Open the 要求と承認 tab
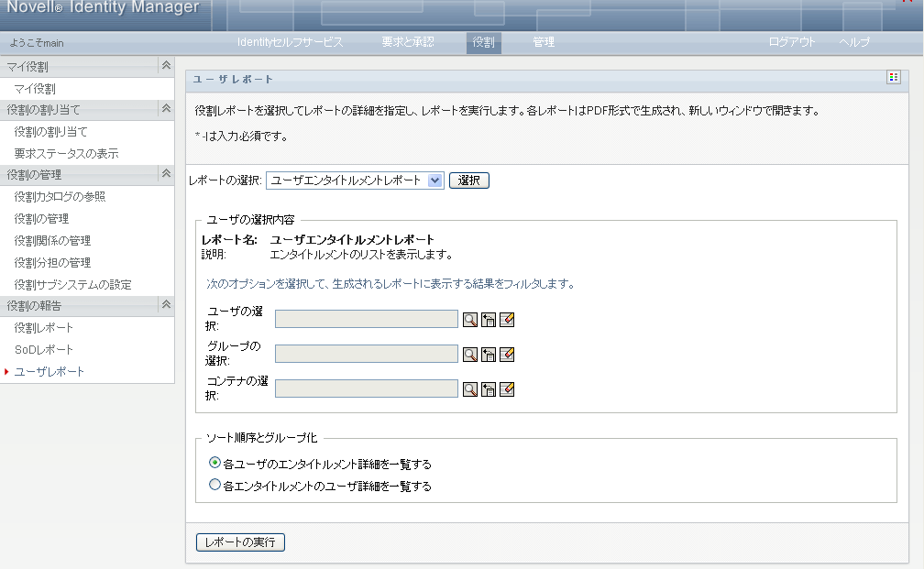This screenshot has width=924, height=569. [408, 42]
